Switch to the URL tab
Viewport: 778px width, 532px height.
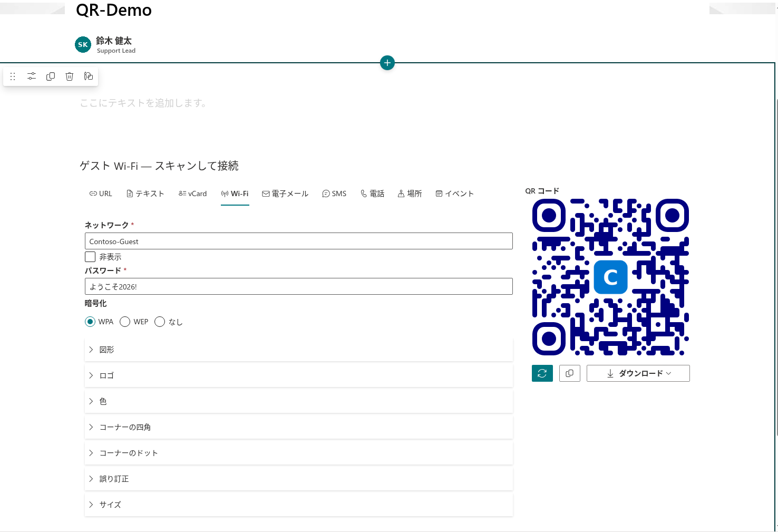click(x=101, y=194)
